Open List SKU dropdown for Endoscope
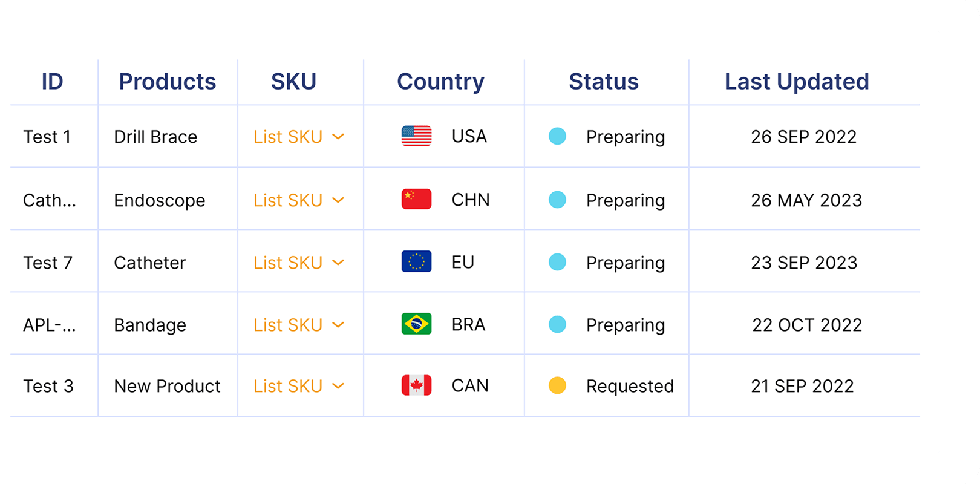 pos(299,200)
